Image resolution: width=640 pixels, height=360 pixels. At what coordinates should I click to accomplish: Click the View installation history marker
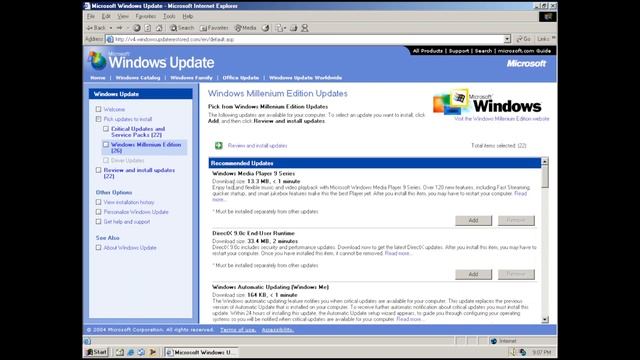click(98, 202)
